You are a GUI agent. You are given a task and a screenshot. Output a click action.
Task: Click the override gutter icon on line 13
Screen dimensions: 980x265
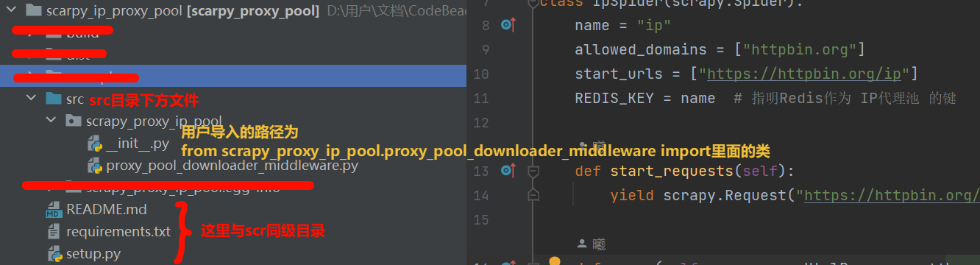click(508, 172)
